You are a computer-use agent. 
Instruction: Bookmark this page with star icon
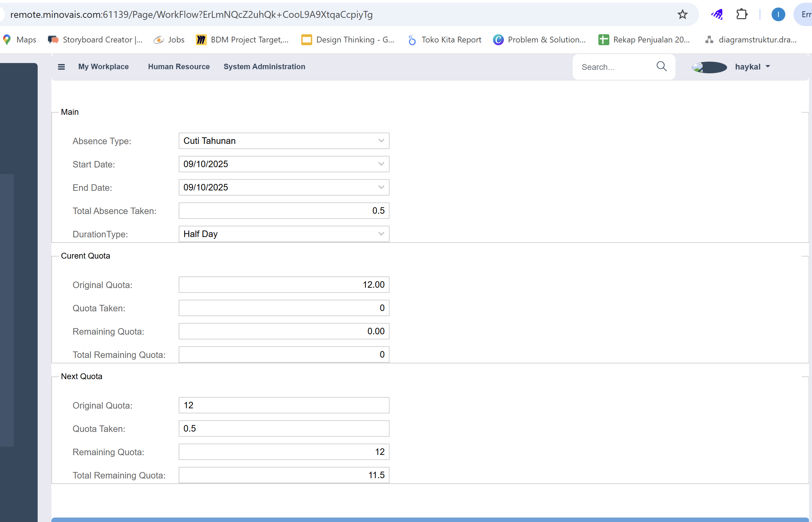[682, 14]
